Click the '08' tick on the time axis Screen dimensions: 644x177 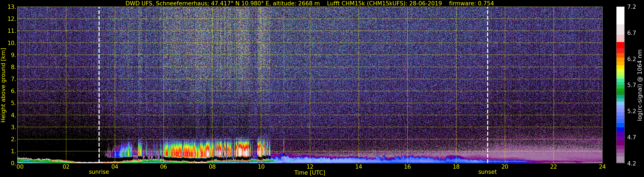(x=212, y=167)
